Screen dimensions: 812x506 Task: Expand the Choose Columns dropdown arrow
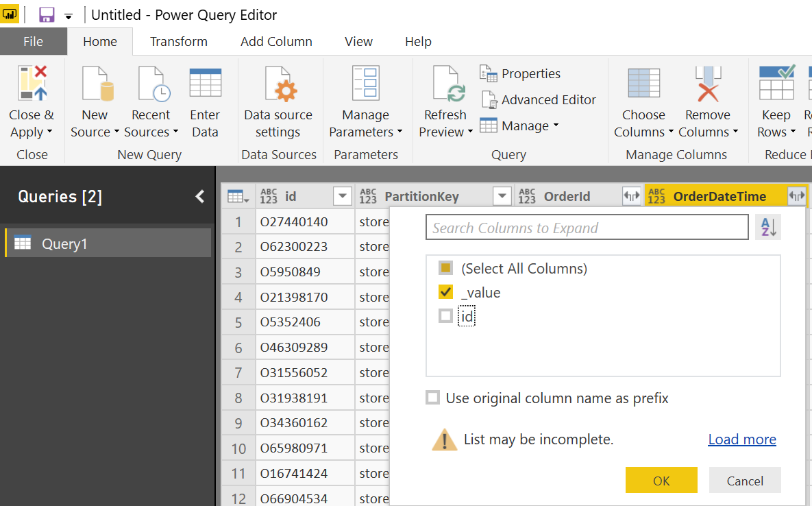(671, 132)
